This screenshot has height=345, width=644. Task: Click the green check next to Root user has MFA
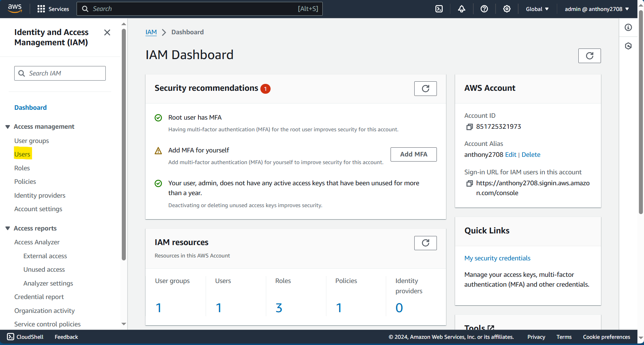[x=158, y=118]
